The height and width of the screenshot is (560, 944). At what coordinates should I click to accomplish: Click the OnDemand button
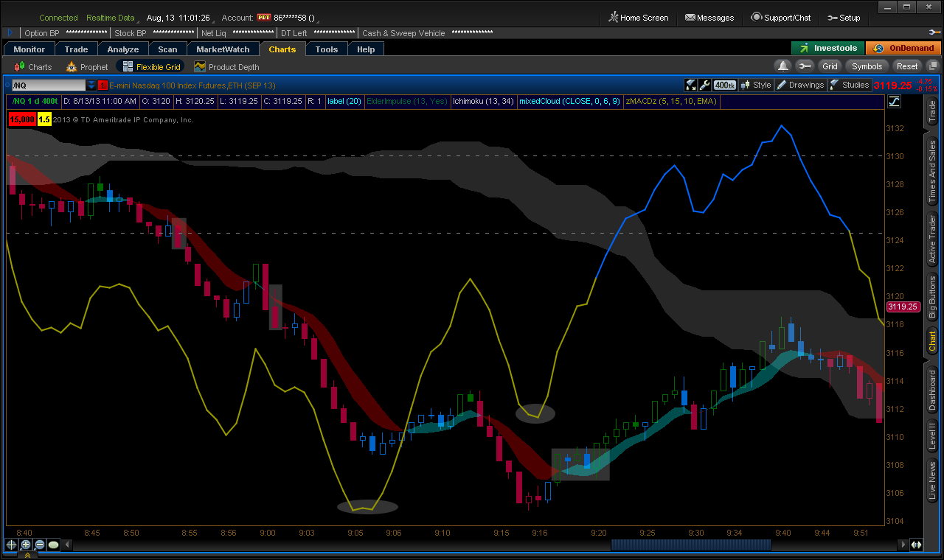tap(903, 48)
